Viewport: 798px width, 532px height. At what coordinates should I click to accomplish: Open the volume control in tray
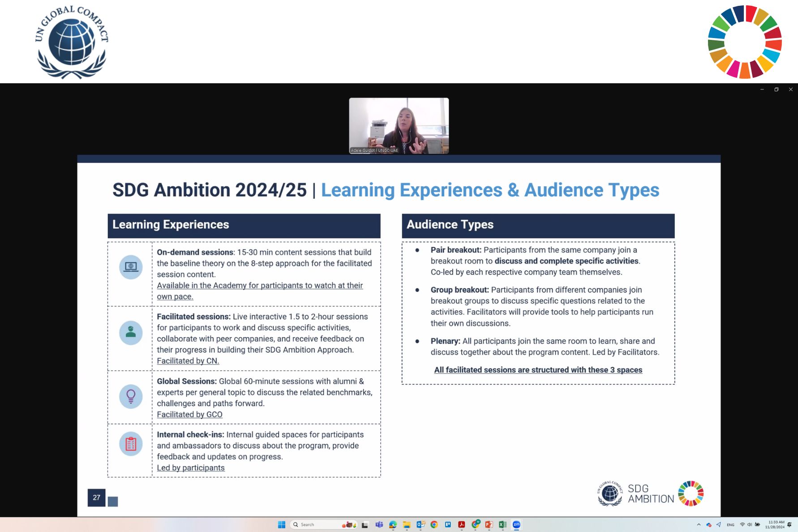(750, 524)
